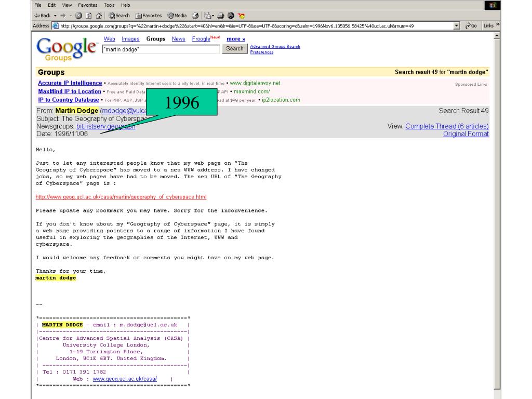The width and height of the screenshot is (532, 399).
Task: Click the Martin Dodge author link
Action: tap(77, 111)
